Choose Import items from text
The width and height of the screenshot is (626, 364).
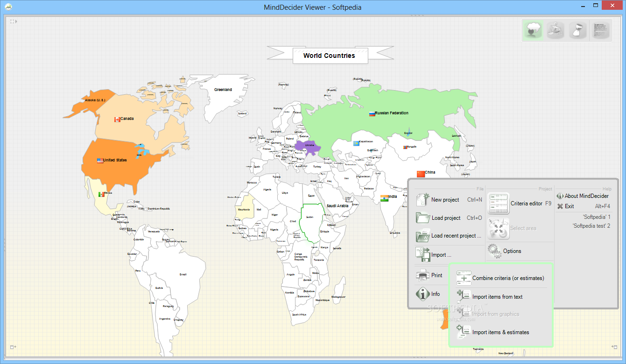point(490,297)
